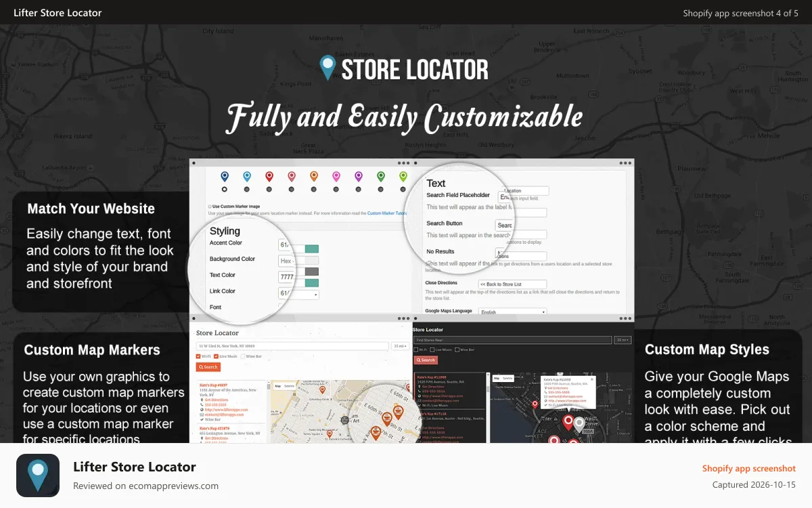Tick the radio under purple marker
This screenshot has width=812, height=508.
coord(359,190)
